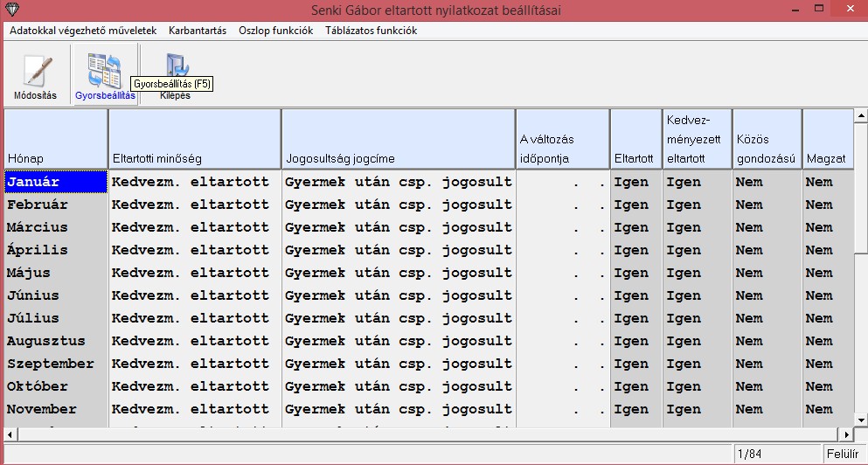Click the Hónap column header
The height and width of the screenshot is (465, 868).
click(56, 139)
